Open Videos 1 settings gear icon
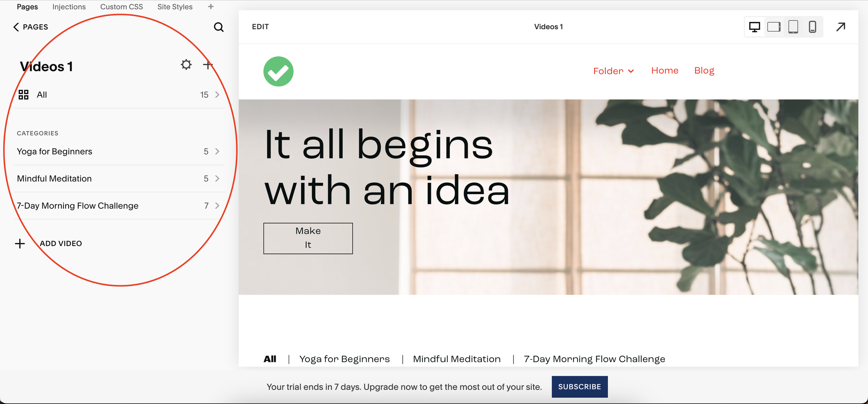Image resolution: width=868 pixels, height=404 pixels. coord(186,65)
